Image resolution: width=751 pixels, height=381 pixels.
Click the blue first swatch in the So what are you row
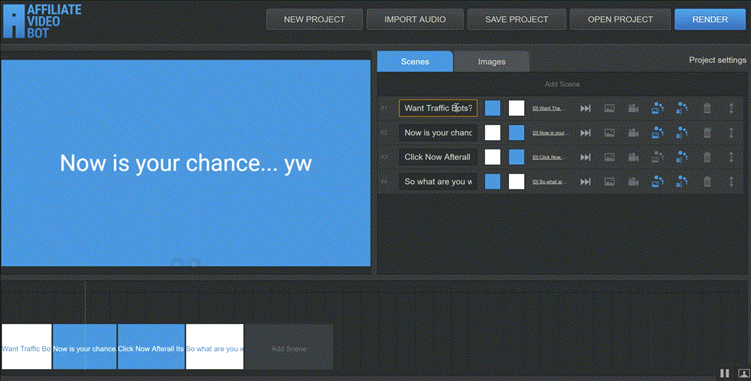[492, 182]
